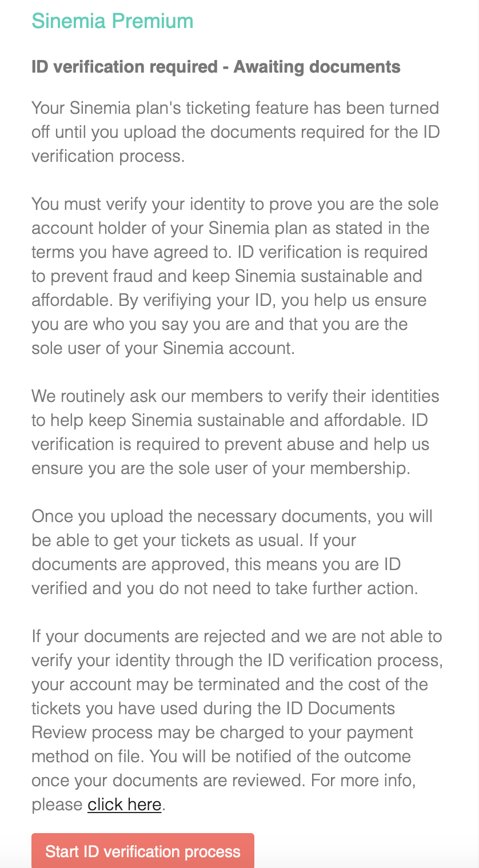Click the line starting "You must verify your identity"
The image size is (479, 868).
(x=235, y=204)
